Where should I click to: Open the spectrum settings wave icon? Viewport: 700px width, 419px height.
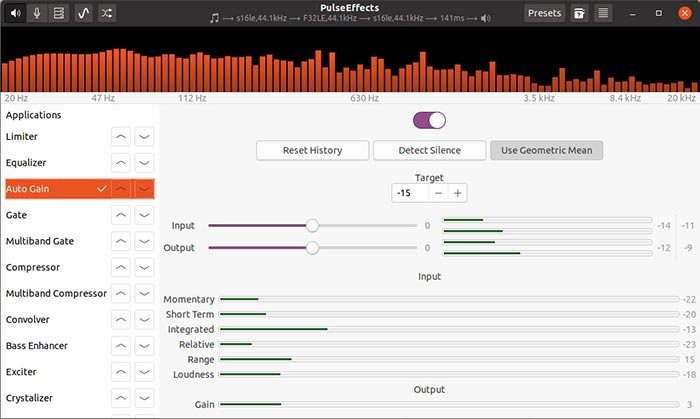coord(83,13)
